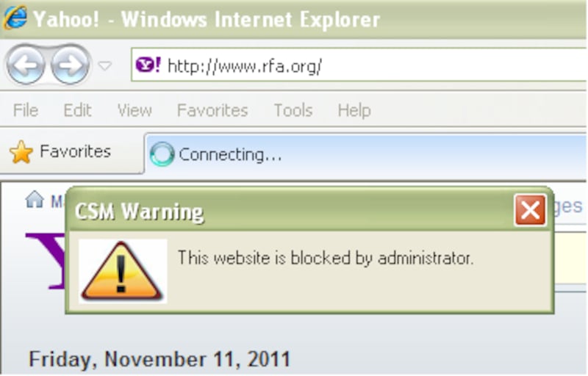Click the home icon on the page
The width and height of the screenshot is (588, 376).
[x=35, y=199]
